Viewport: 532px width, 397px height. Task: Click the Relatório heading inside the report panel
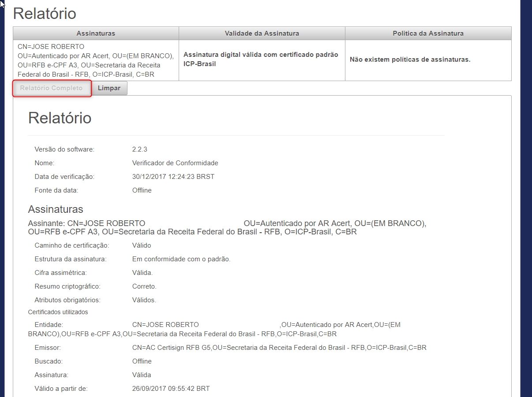[x=60, y=118]
